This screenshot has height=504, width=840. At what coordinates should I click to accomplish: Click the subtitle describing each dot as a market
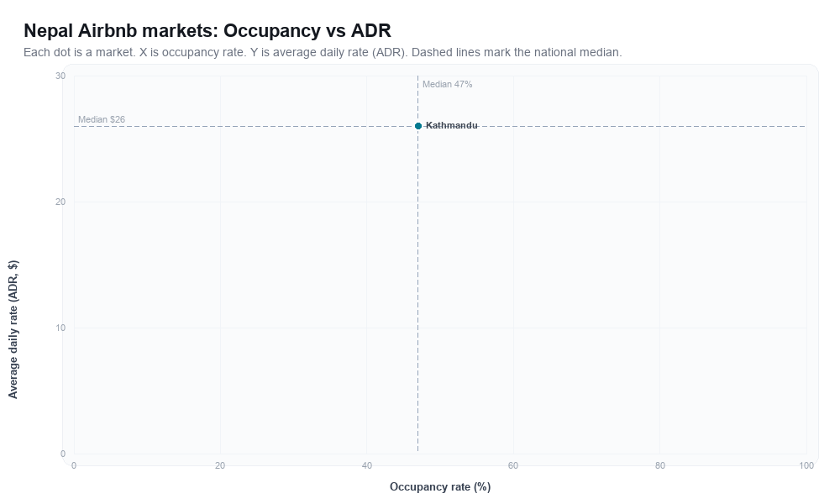coord(323,52)
